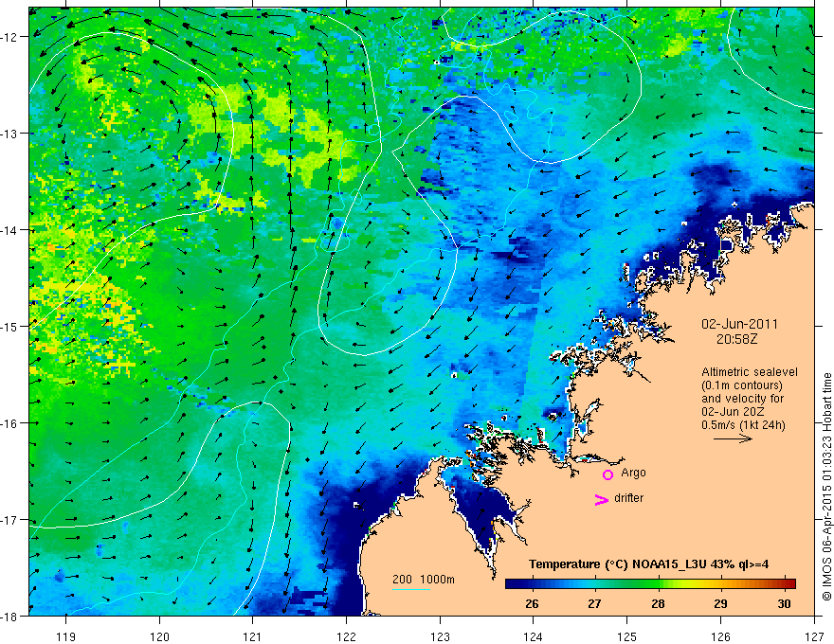Click latitude axis label '-13'

[9, 134]
